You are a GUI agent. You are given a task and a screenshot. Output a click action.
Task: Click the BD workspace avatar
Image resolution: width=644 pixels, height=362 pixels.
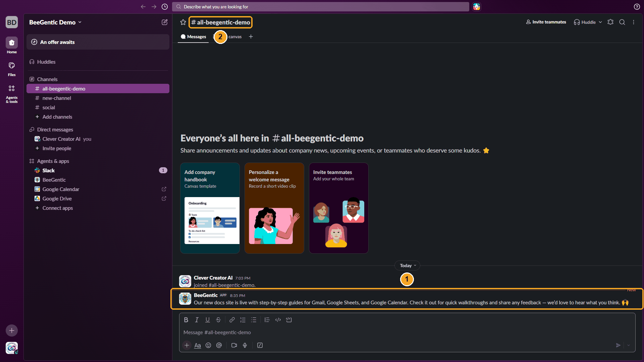click(12, 22)
